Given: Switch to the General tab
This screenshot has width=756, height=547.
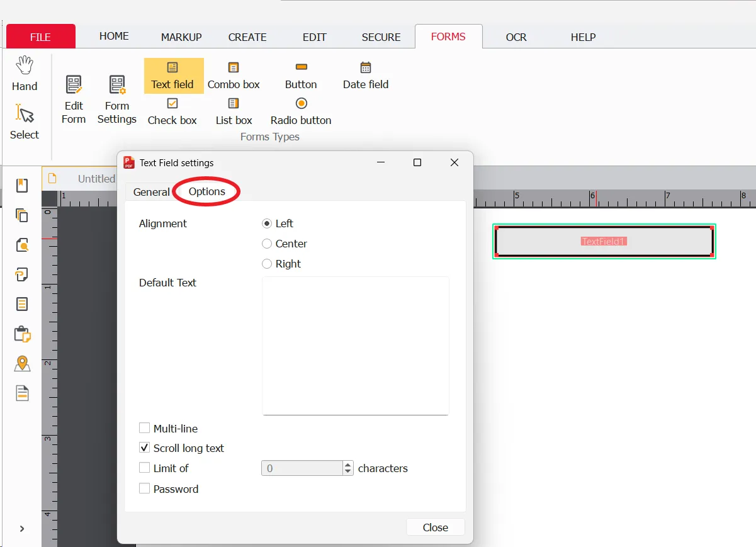Looking at the screenshot, I should click(151, 192).
